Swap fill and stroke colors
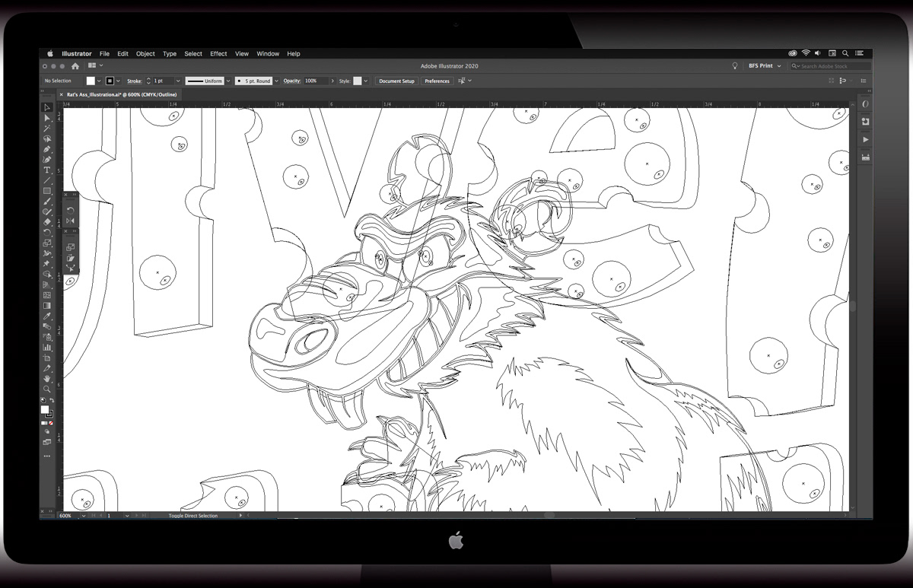The height and width of the screenshot is (588, 913). (52, 400)
